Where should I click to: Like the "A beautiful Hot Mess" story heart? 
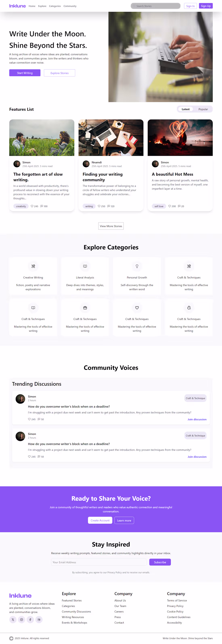pyautogui.click(x=170, y=206)
